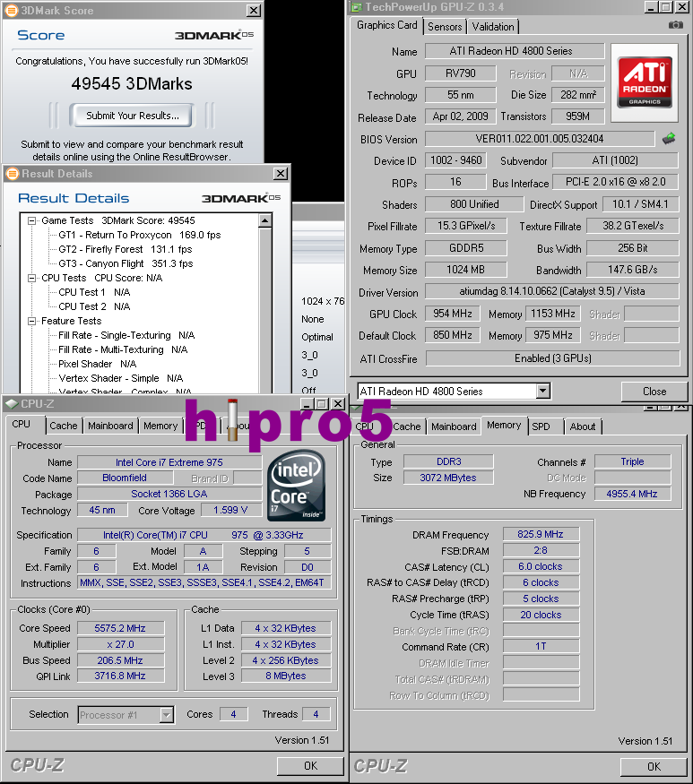
Task: Select the CPU Test 1 row
Action: [x=94, y=292]
